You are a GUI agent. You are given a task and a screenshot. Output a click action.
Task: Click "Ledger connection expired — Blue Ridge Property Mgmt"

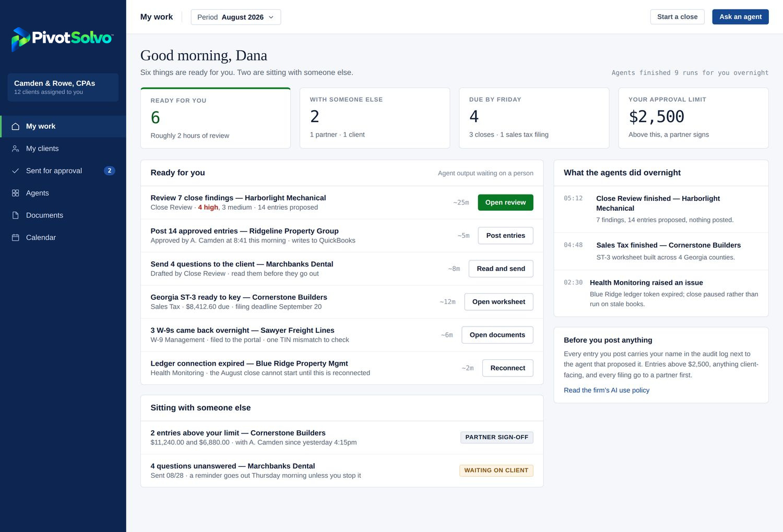[x=249, y=364]
